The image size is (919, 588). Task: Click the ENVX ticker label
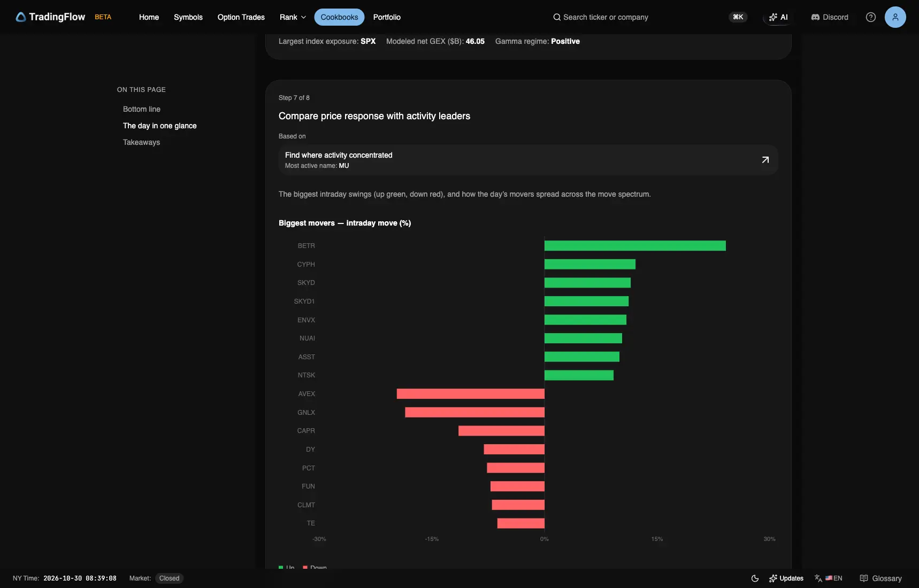pos(306,320)
